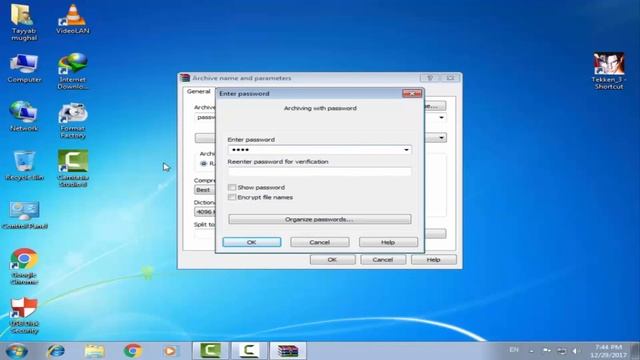Select the Network desktop icon
This screenshot has height=360, width=640.
click(24, 117)
